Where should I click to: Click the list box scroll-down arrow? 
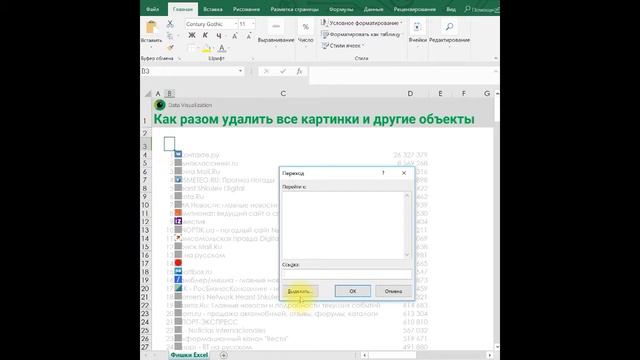(407, 255)
